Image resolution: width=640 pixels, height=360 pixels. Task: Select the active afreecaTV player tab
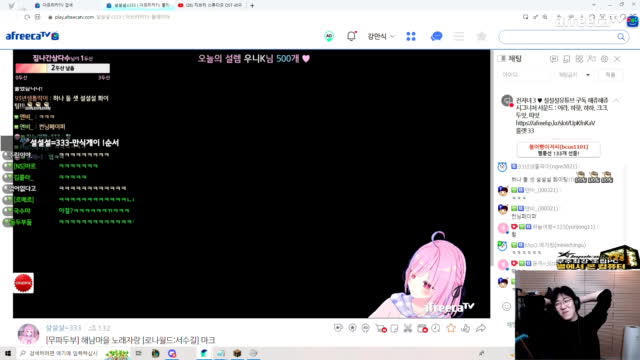[x=139, y=5]
